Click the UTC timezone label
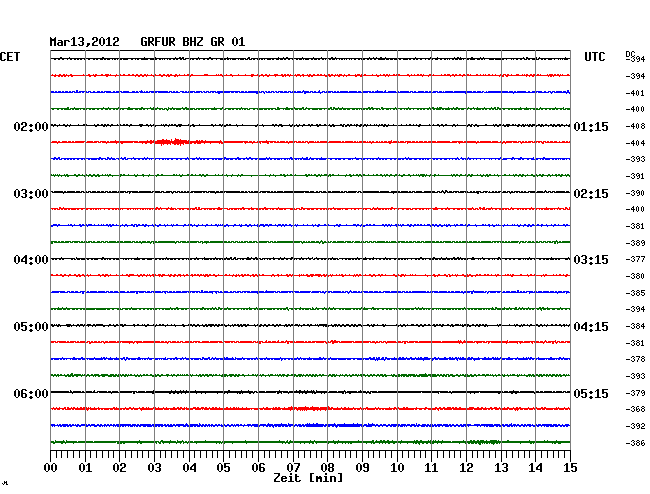Screen dimensions: 650x494 (x=594, y=57)
